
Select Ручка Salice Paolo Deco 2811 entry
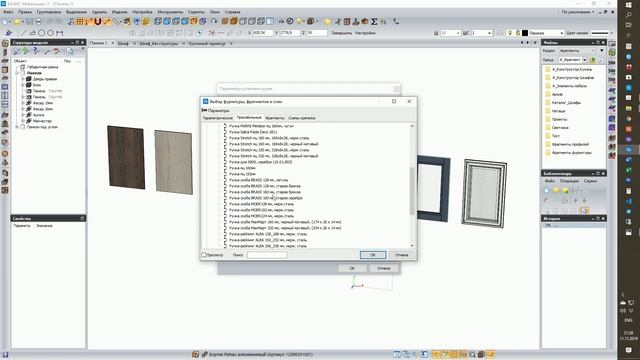[253, 132]
